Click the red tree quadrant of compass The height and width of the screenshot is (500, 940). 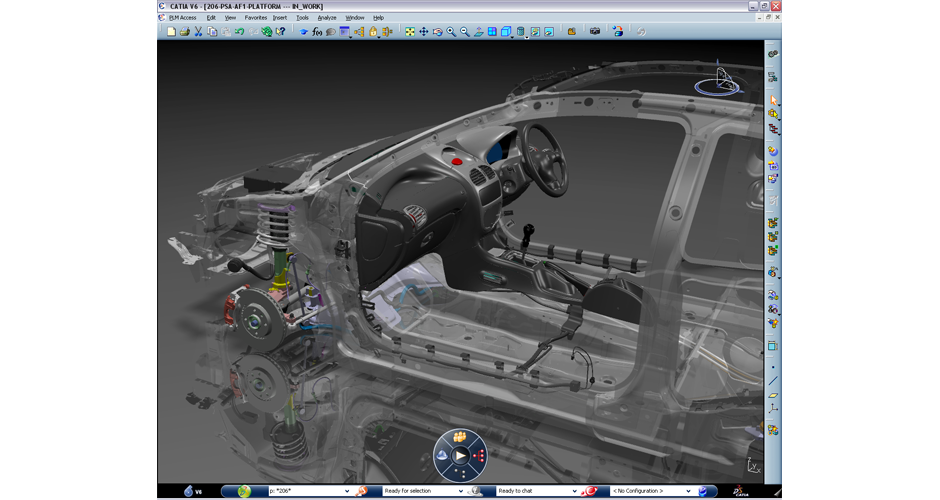478,455
